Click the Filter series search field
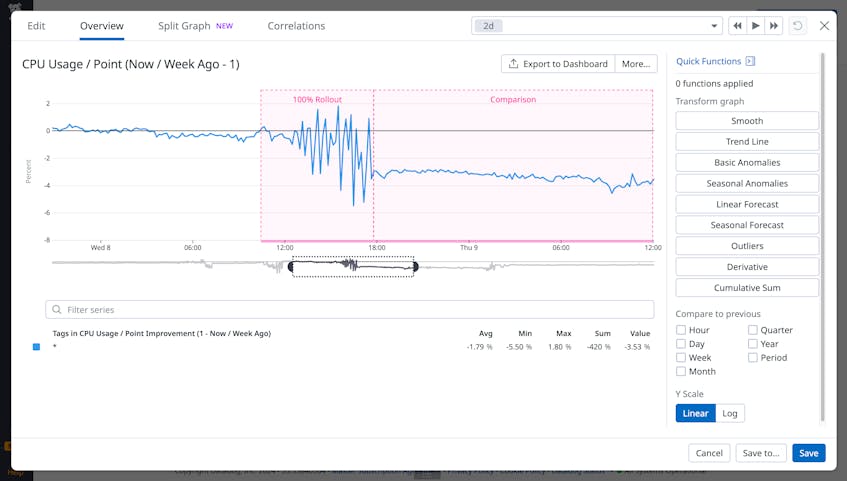 tap(350, 310)
